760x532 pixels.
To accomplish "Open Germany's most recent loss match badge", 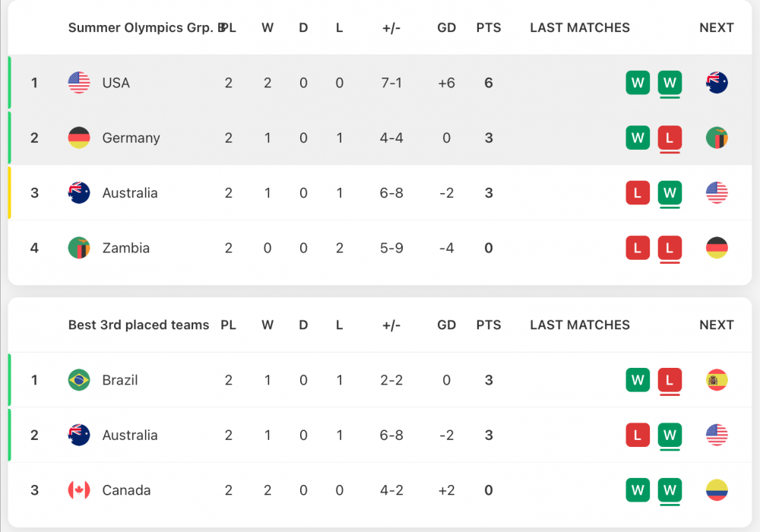I will pyautogui.click(x=670, y=138).
